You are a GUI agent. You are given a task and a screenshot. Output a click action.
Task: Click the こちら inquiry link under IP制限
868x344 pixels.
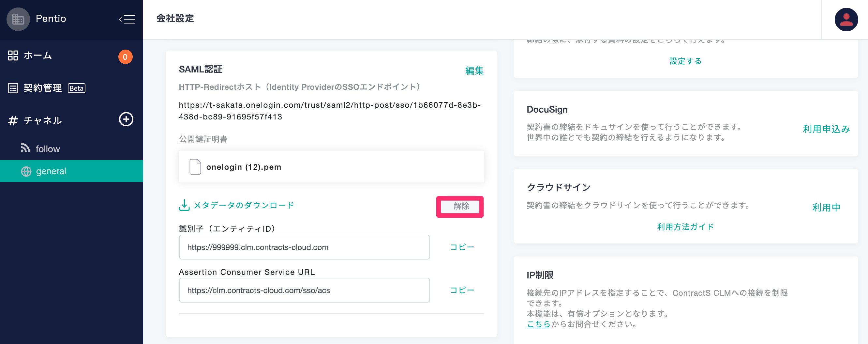pyautogui.click(x=538, y=324)
